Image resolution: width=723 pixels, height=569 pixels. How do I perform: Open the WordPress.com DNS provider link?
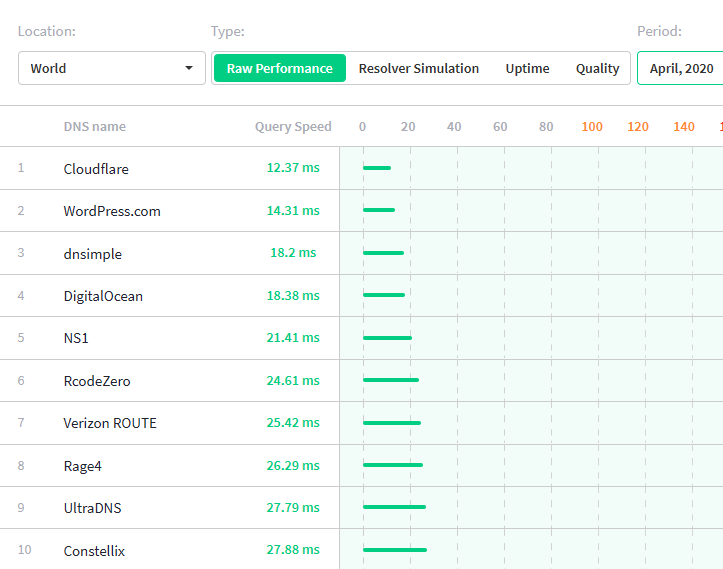click(x=112, y=211)
